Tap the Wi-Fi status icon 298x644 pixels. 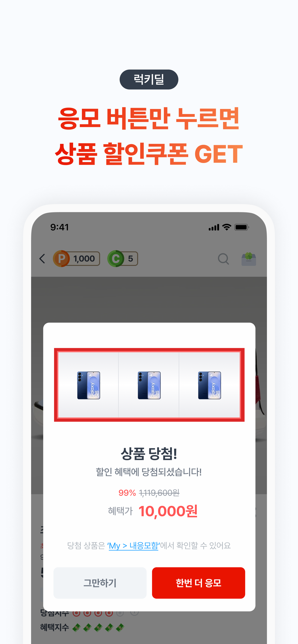click(227, 227)
